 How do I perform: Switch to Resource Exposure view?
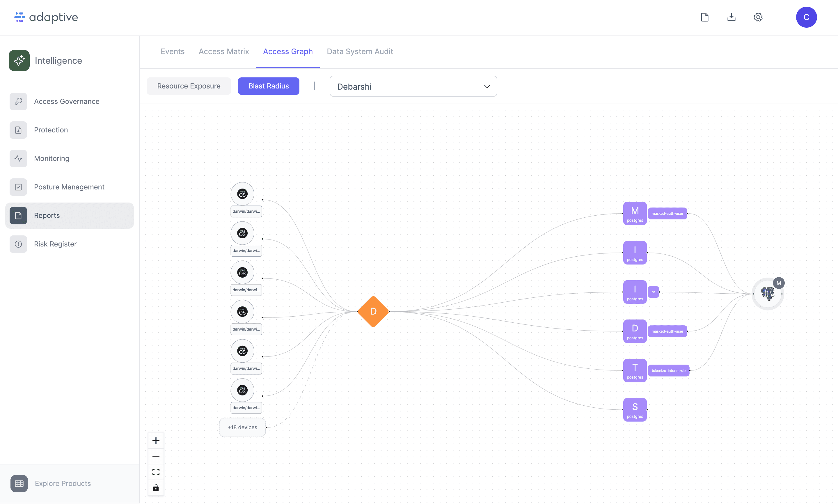coord(189,86)
